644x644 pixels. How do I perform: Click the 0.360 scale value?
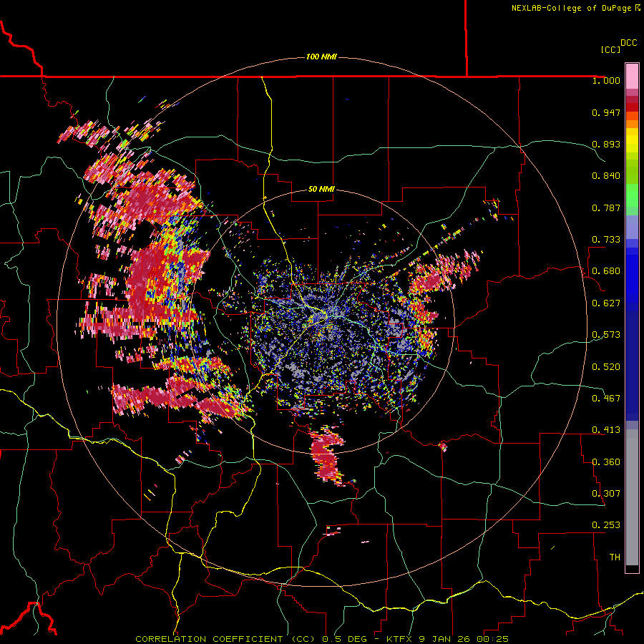coord(606,462)
